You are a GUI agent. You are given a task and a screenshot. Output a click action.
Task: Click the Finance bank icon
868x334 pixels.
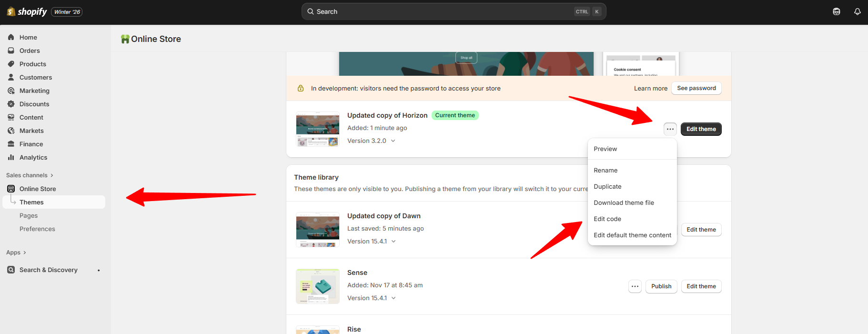tap(11, 144)
